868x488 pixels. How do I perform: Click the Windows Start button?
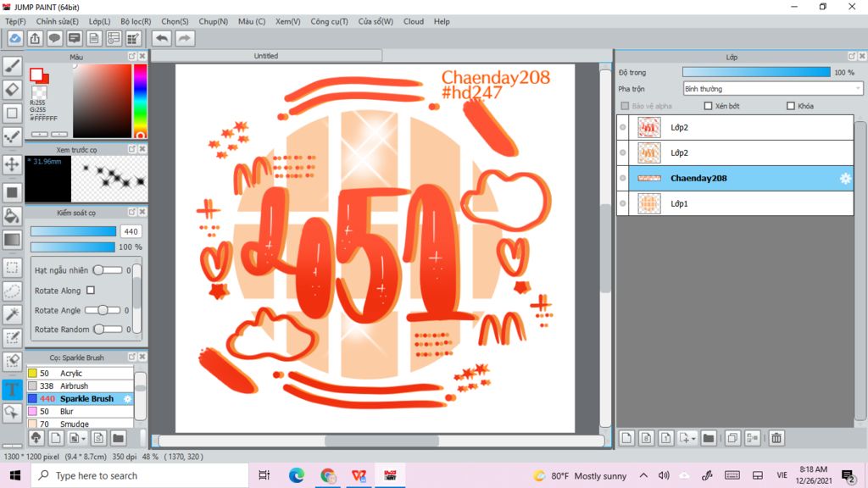(x=15, y=475)
